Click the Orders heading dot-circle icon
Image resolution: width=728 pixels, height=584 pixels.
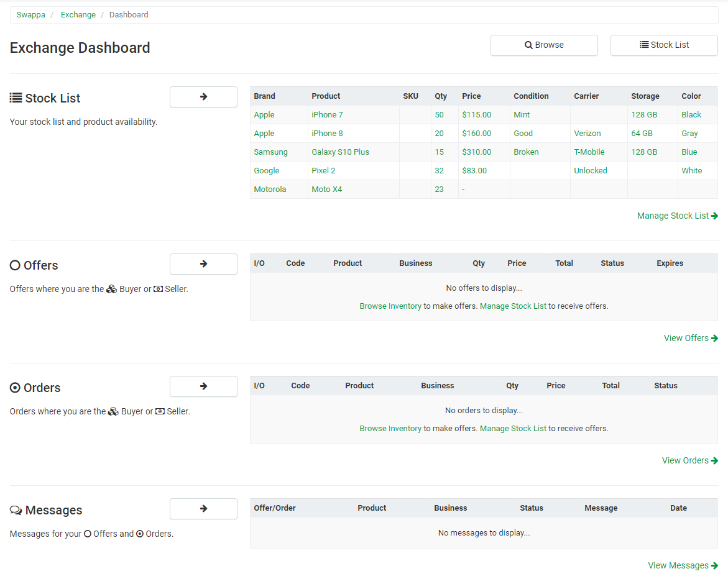click(15, 388)
